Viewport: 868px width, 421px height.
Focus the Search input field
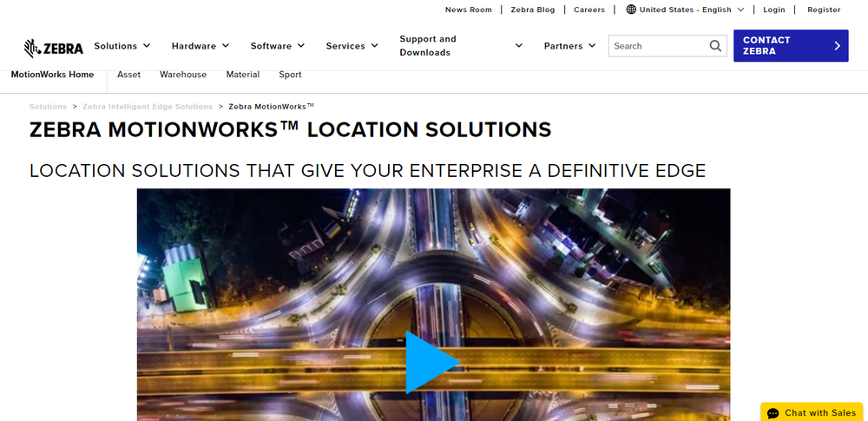pyautogui.click(x=659, y=46)
